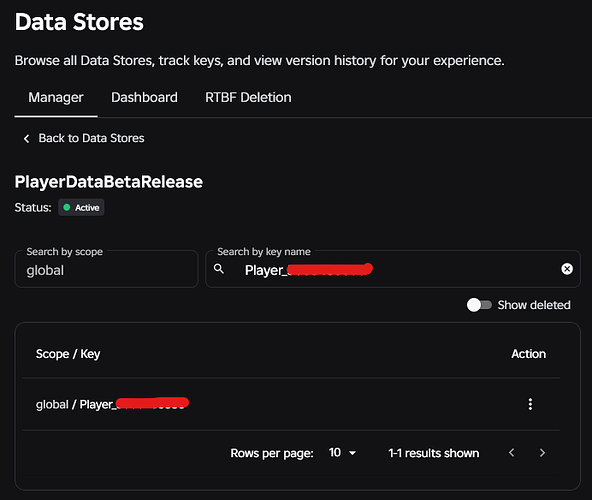
Task: Click the Active status badge
Action: (x=81, y=207)
